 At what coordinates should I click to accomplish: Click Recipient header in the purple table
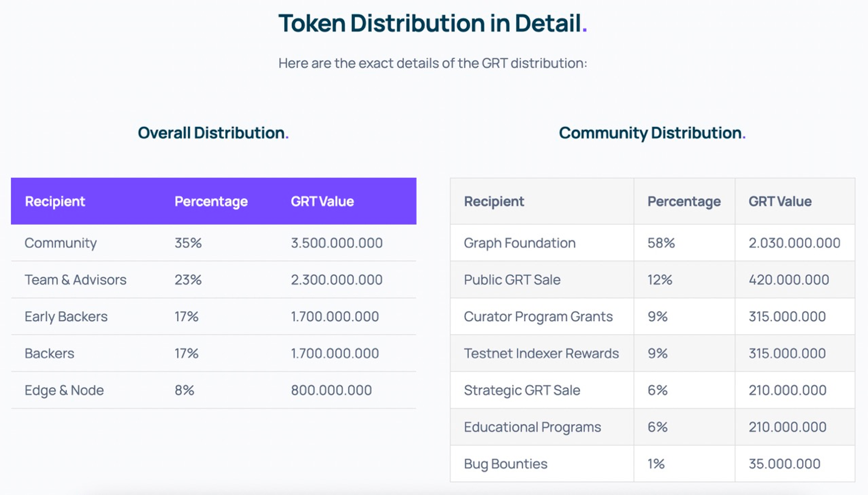click(55, 201)
